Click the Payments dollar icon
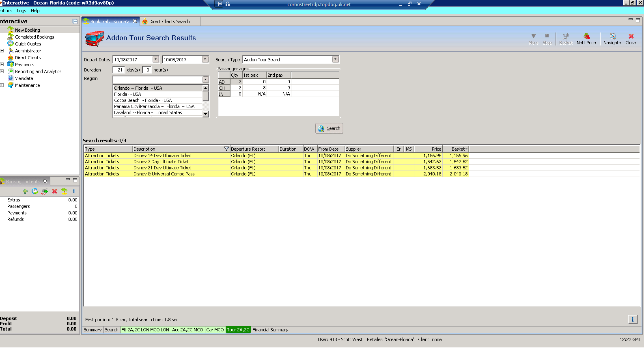Screen dimensions: 644x348 click(x=11, y=64)
